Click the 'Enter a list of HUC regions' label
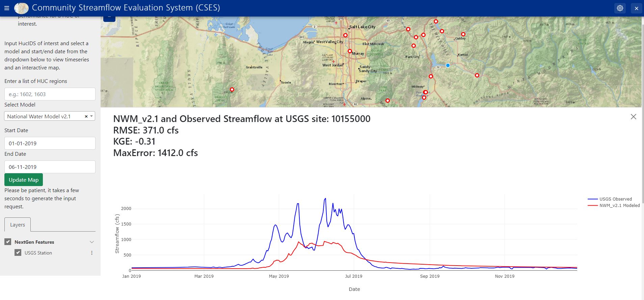Image resolution: width=644 pixels, height=300 pixels. click(x=36, y=81)
